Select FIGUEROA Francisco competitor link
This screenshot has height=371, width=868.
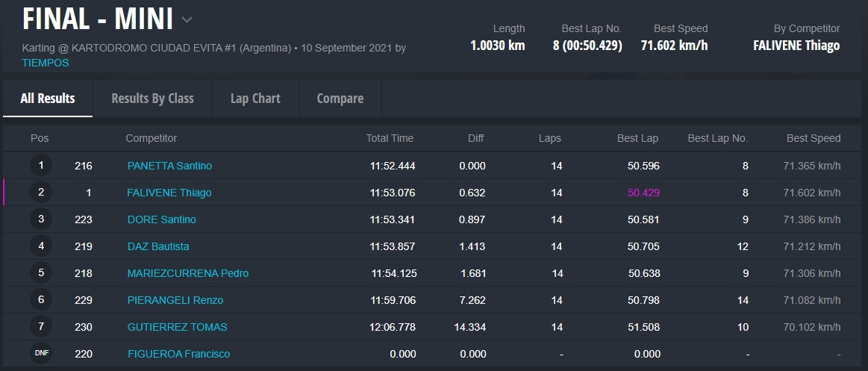click(178, 354)
